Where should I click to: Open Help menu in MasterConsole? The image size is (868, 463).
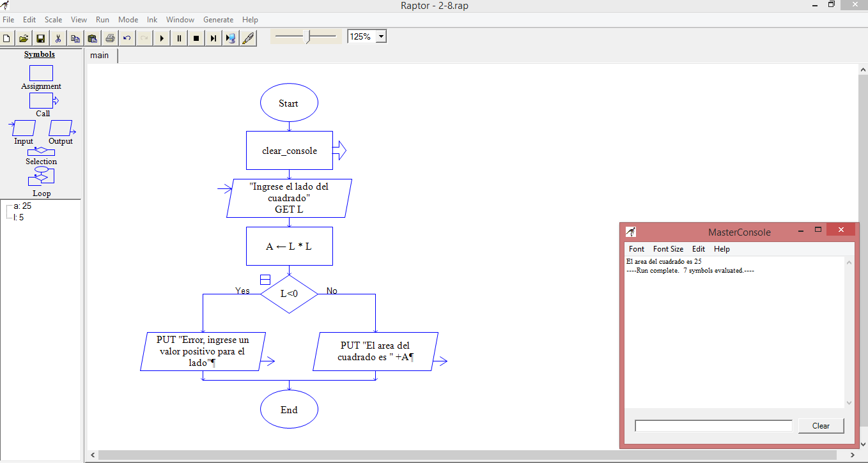point(722,249)
